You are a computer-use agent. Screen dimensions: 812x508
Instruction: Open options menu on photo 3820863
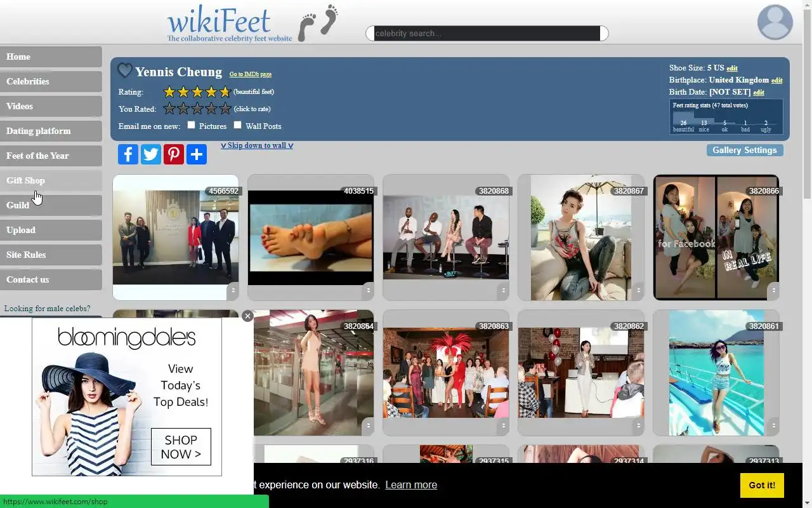click(503, 425)
